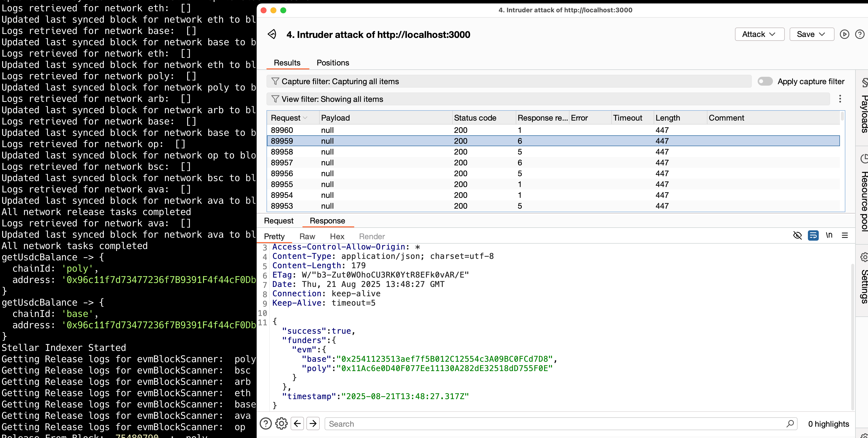Sort by Length column header
The height and width of the screenshot is (438, 868).
(x=680, y=118)
